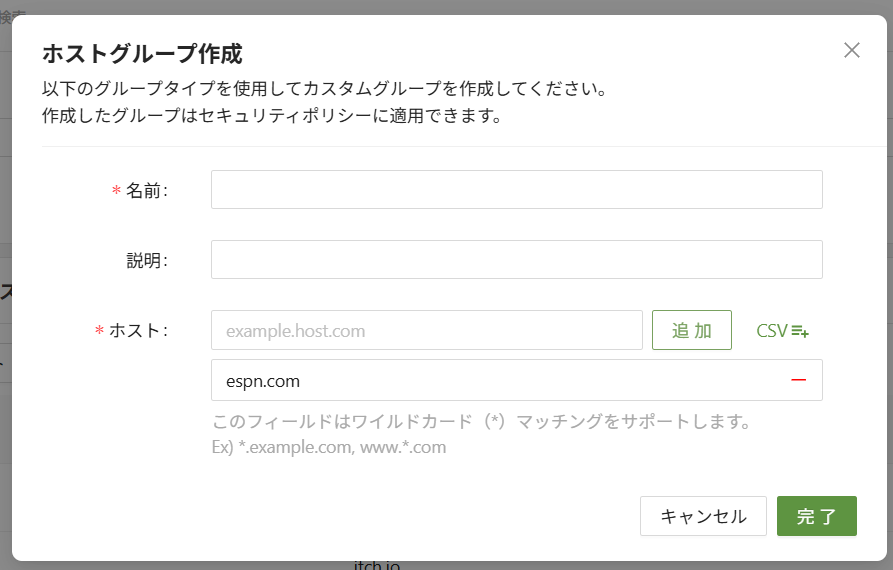Open CSV import for hosts
This screenshot has width=893, height=570.
pos(782,330)
